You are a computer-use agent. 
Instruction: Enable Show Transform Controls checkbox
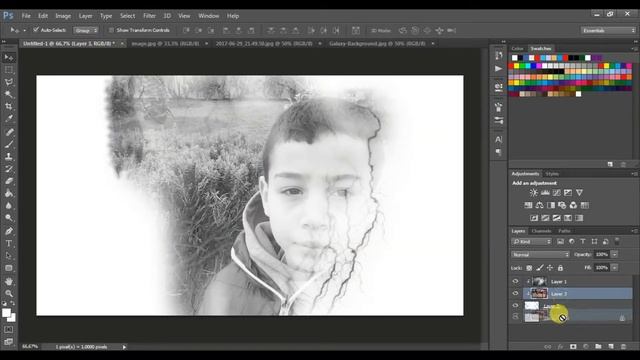pyautogui.click(x=111, y=30)
